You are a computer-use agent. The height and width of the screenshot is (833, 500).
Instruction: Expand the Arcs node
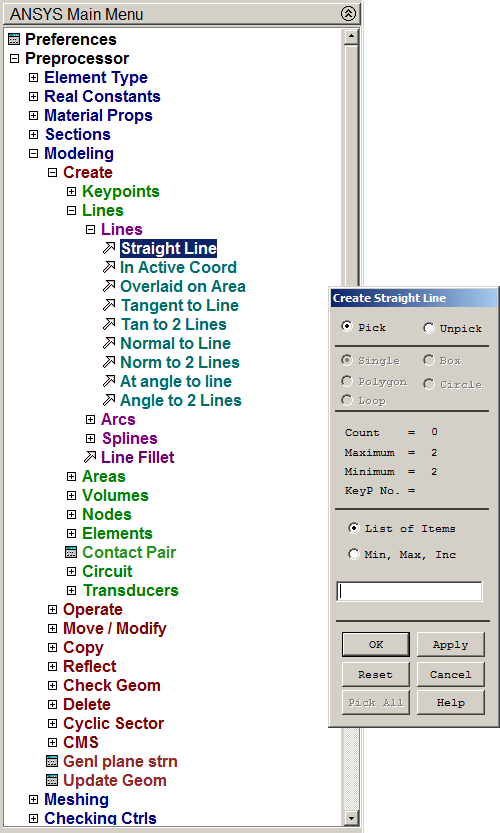(90, 419)
